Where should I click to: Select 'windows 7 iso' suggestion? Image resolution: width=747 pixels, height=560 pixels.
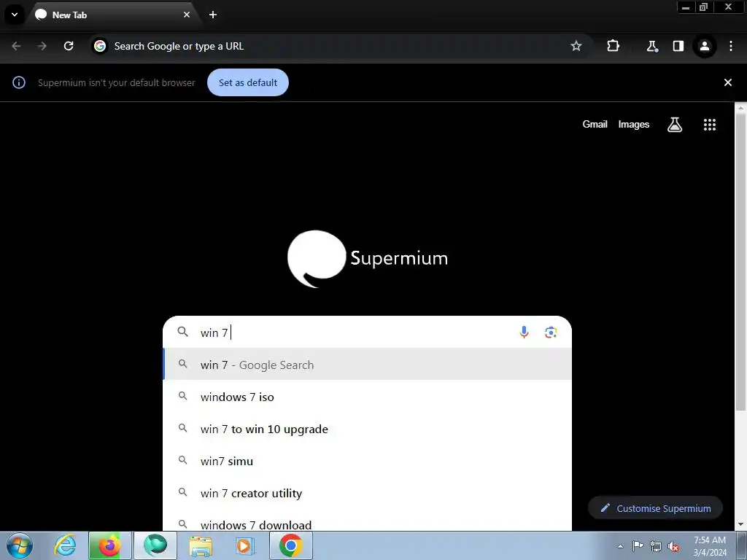tap(368, 397)
